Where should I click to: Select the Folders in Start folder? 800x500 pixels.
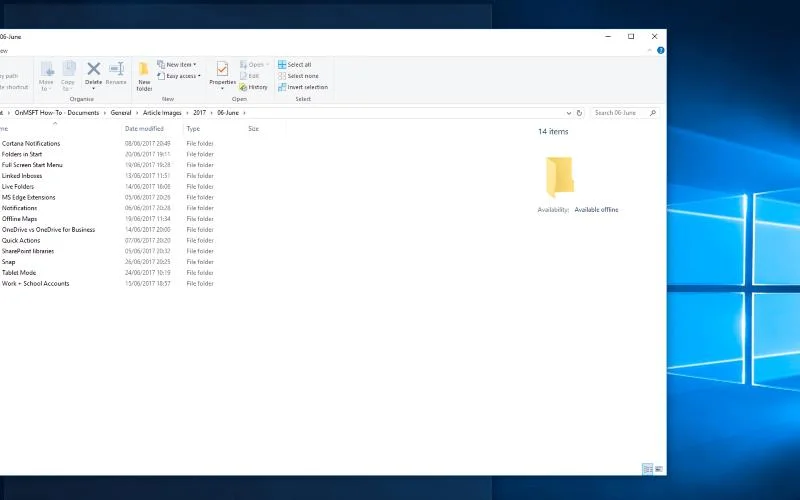22,154
